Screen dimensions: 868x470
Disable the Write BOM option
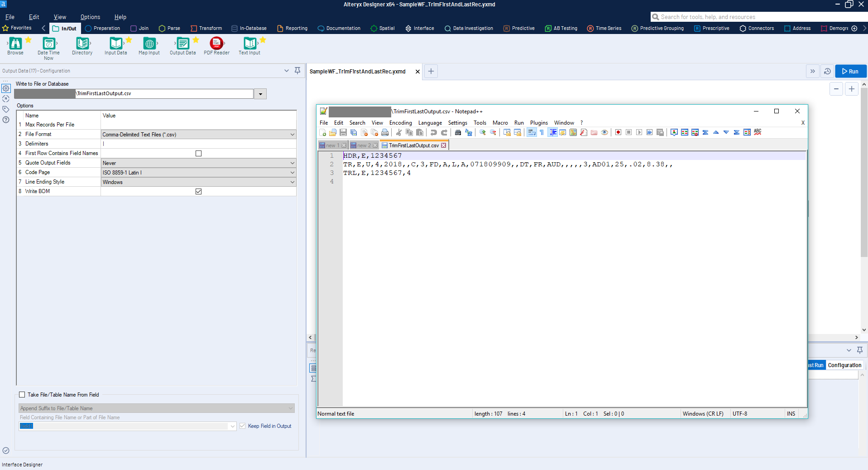click(x=198, y=191)
